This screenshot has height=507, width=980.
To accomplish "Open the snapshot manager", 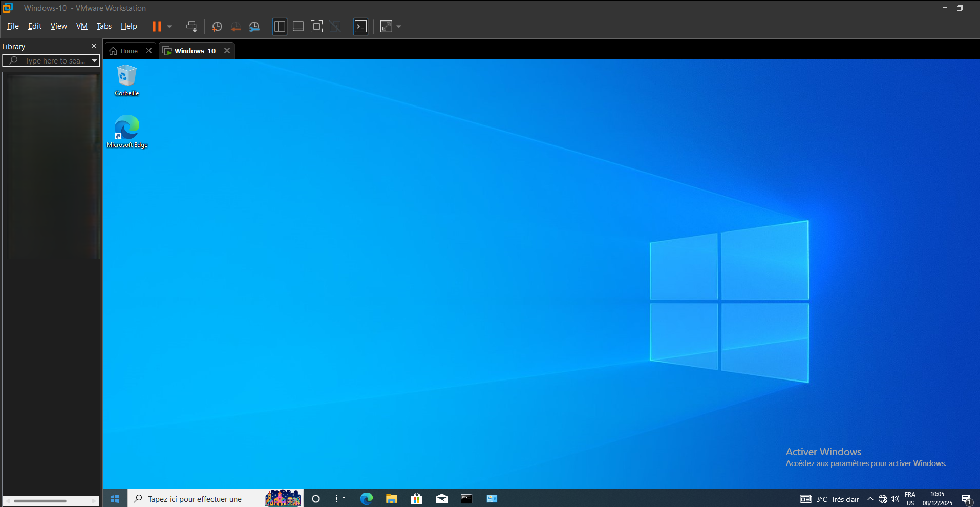I will (254, 27).
